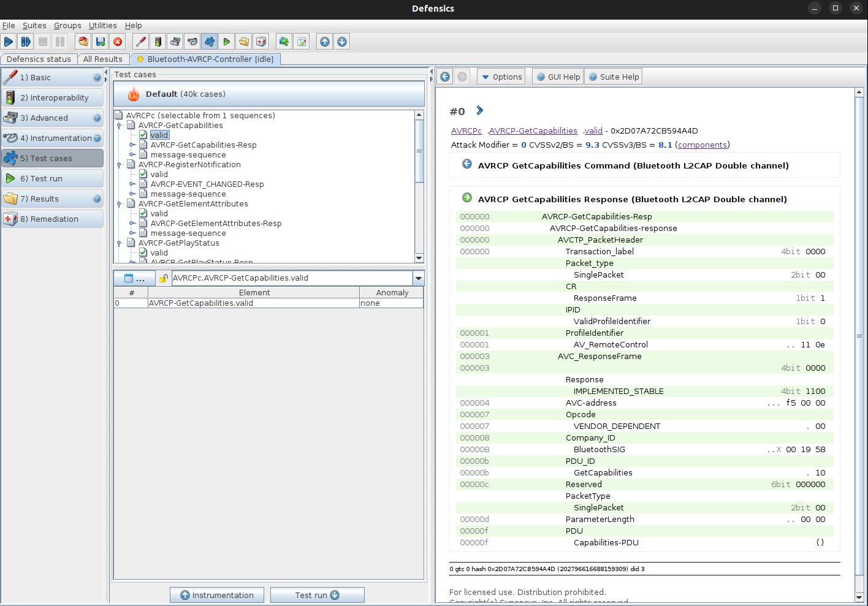Toggle the valid checkbox under AVRCP-GetElementAttributes
Image resolution: width=868 pixels, height=606 pixels.
click(143, 214)
